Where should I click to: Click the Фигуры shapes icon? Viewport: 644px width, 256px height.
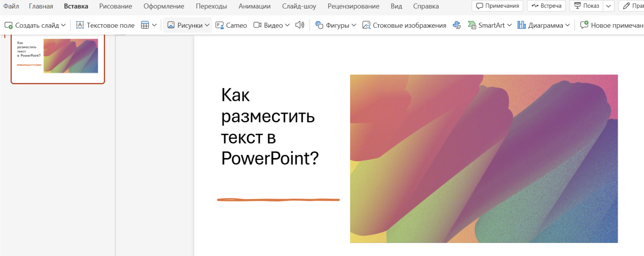(x=319, y=25)
